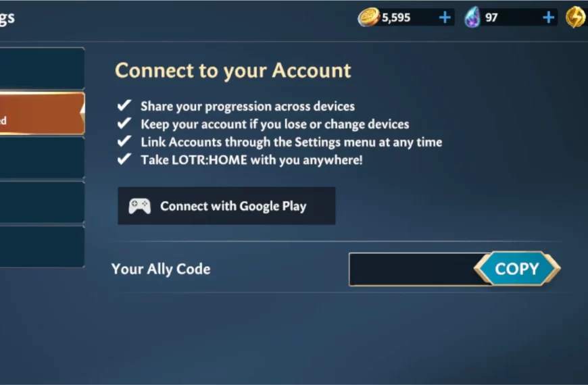Click the gold coin currency icon

368,18
